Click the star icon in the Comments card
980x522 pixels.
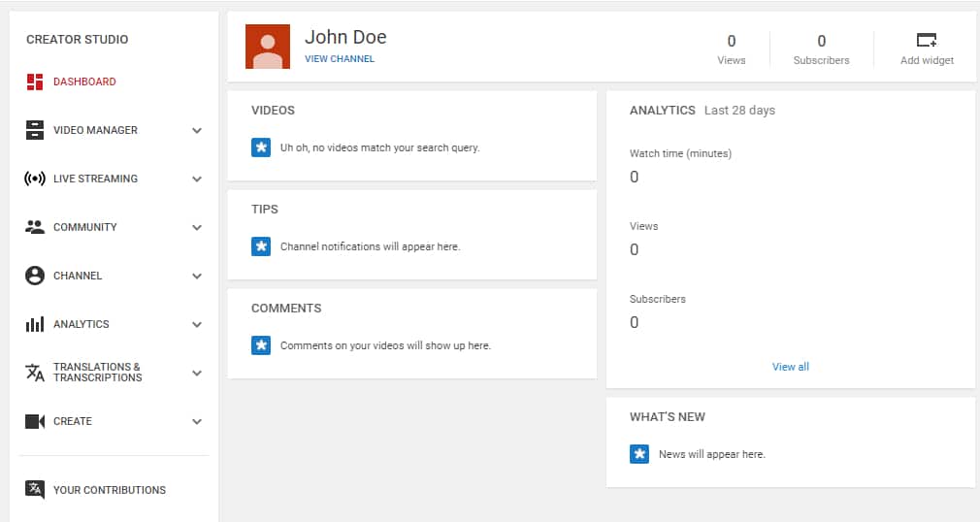click(261, 345)
